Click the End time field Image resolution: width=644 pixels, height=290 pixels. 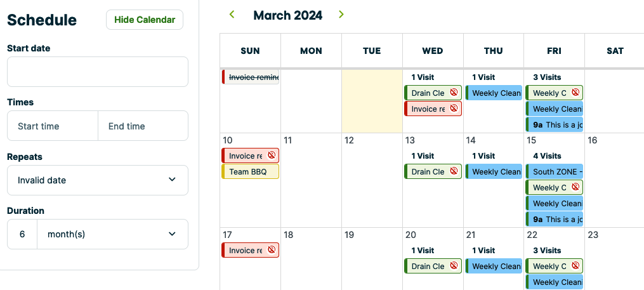[x=143, y=126]
